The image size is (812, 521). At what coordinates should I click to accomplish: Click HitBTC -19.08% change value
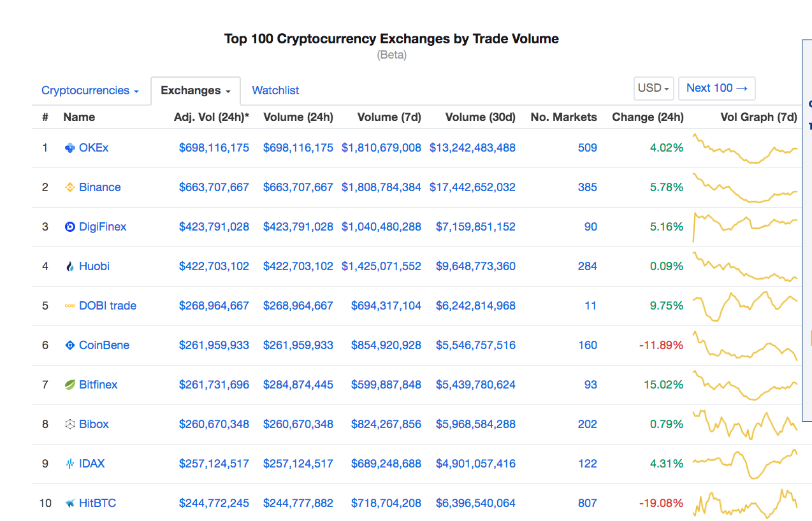click(x=662, y=503)
